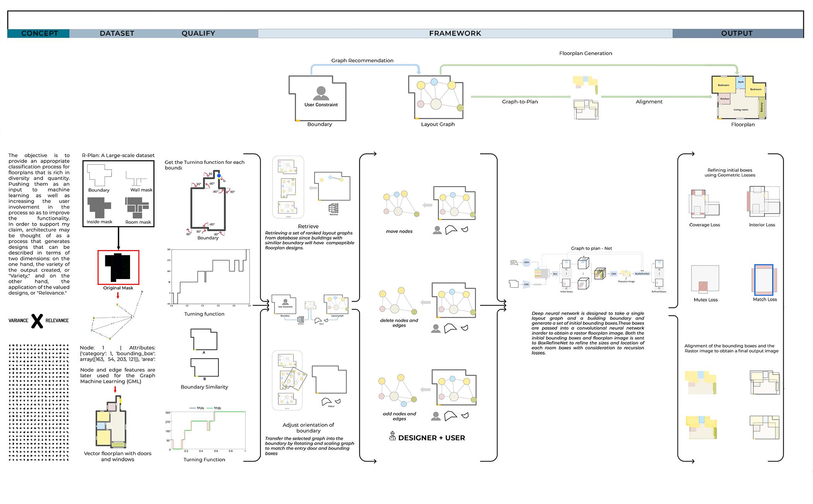Click the User Constraint person icon
This screenshot has width=813, height=504.
[321, 93]
